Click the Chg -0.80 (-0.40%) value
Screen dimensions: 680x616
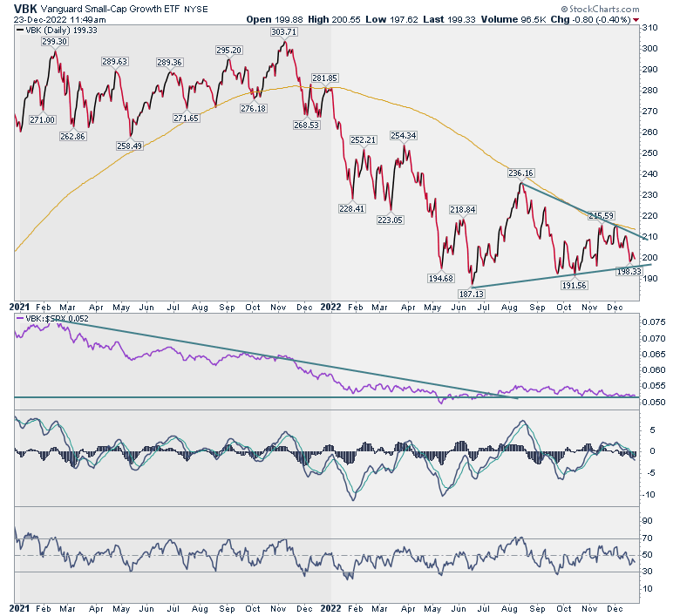point(591,19)
